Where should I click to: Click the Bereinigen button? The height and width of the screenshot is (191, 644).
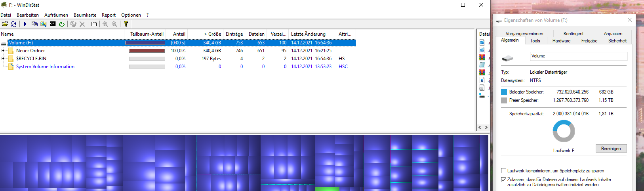click(x=611, y=149)
